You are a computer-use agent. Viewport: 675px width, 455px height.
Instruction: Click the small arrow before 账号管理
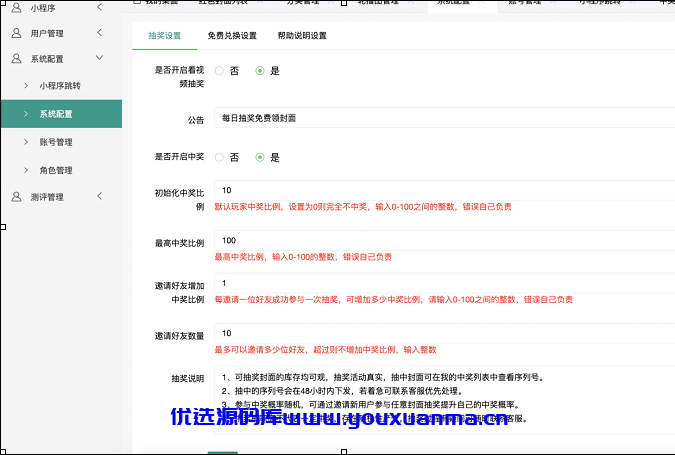26,142
